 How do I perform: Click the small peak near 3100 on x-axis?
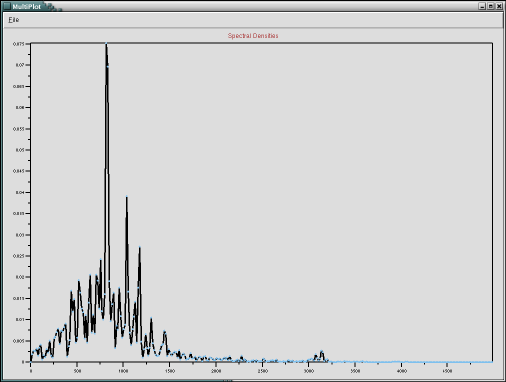pyautogui.click(x=322, y=352)
